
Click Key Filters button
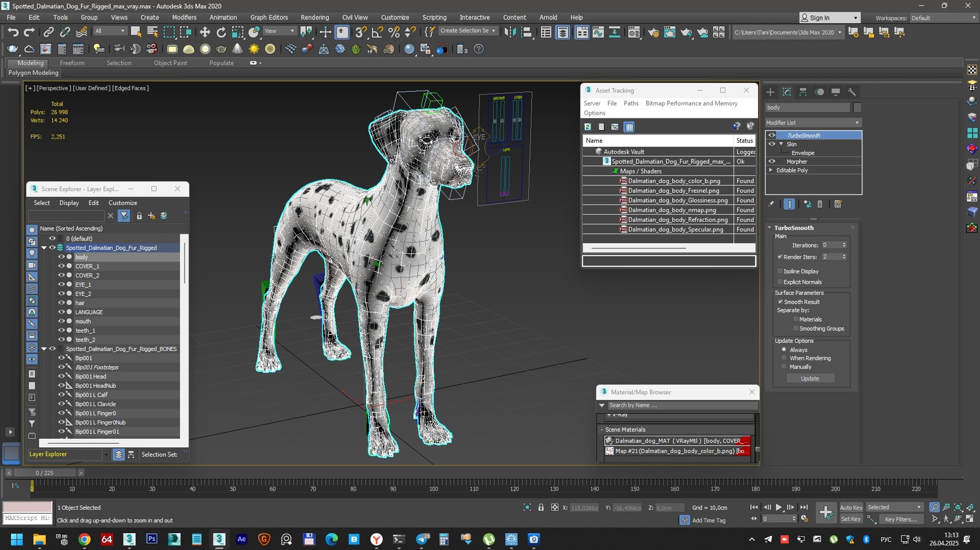click(900, 519)
